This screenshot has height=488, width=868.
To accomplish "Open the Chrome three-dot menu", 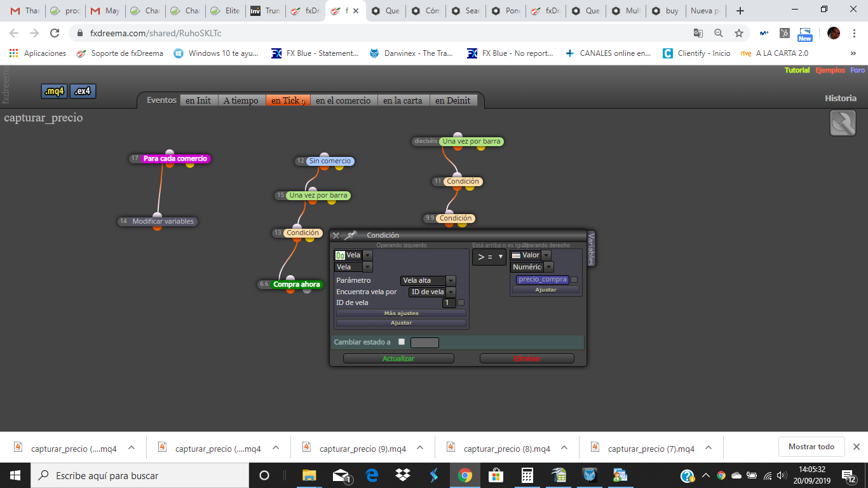I will (x=853, y=33).
